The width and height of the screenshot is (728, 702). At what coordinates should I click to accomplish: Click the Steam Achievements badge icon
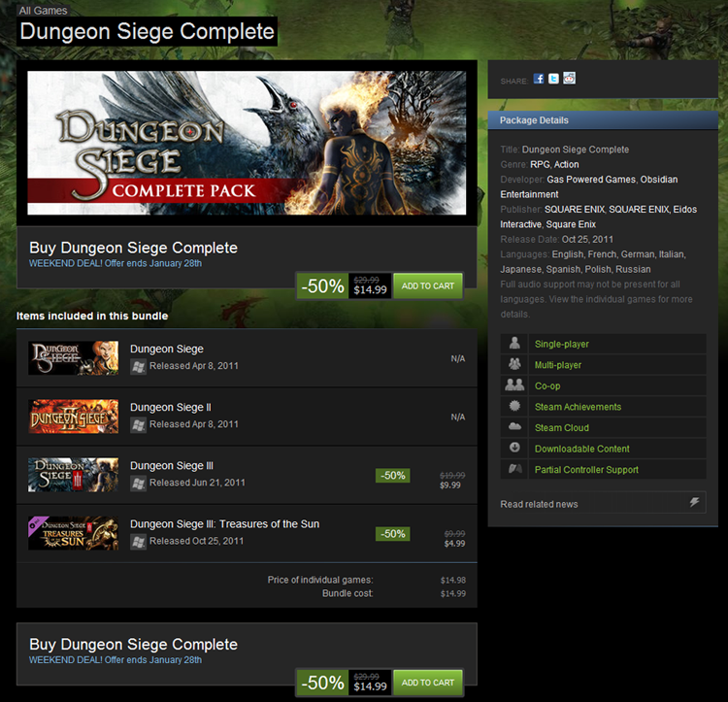tap(514, 406)
